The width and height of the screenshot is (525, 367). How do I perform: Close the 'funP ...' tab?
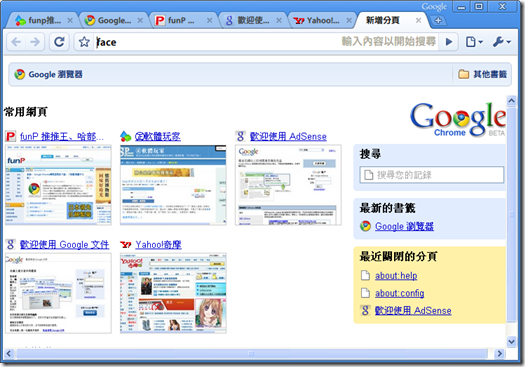pos(209,20)
